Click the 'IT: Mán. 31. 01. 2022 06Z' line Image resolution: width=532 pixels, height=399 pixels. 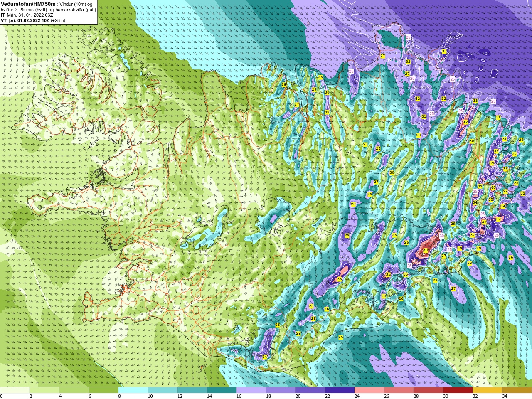click(x=27, y=15)
